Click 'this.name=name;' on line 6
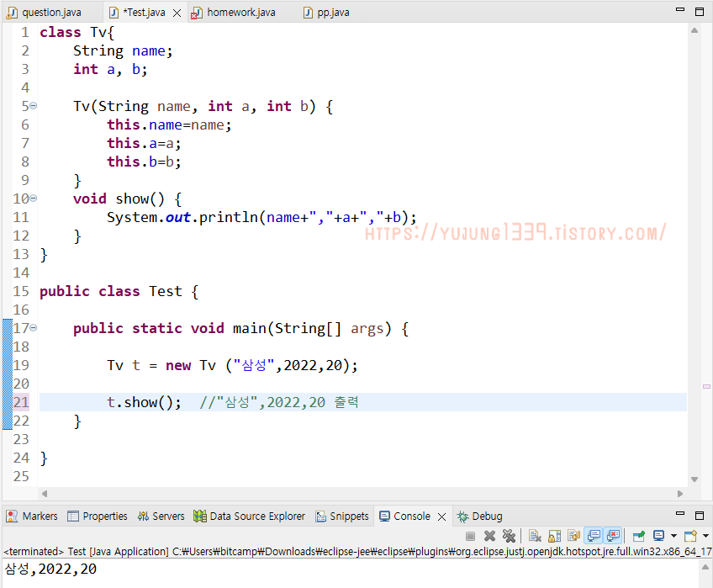713x588 pixels. tap(169, 124)
